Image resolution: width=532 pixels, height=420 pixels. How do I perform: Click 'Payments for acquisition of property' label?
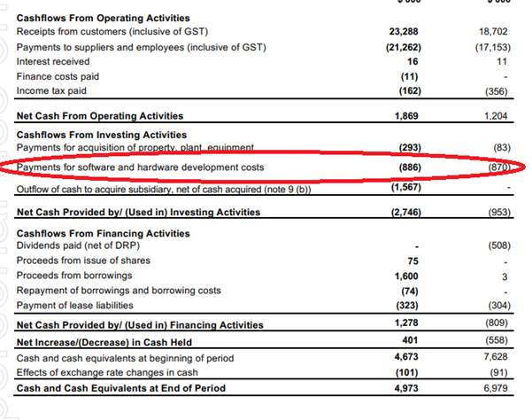[x=135, y=148]
